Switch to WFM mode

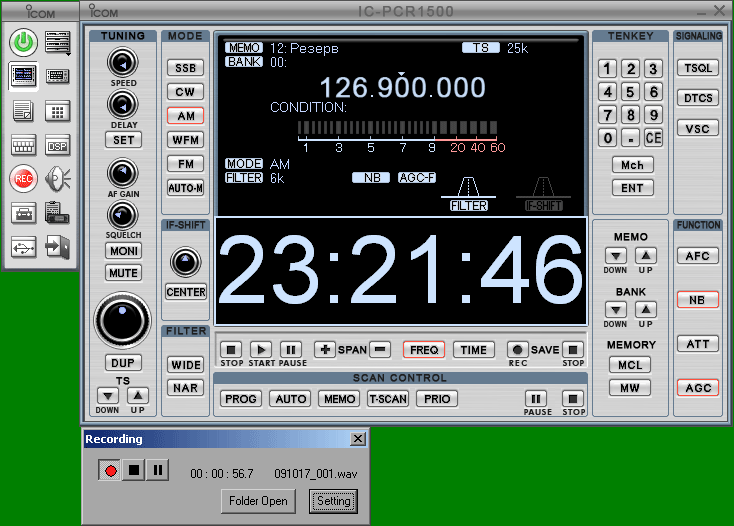point(185,139)
